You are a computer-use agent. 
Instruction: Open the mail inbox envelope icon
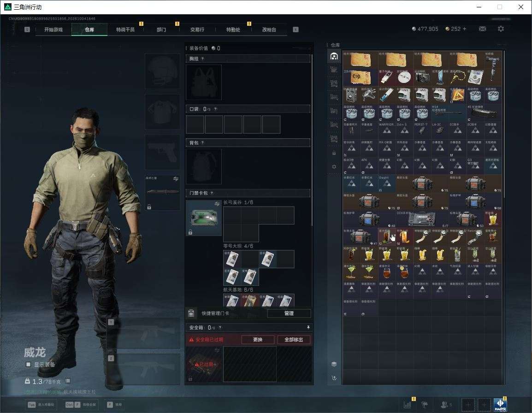[482, 29]
